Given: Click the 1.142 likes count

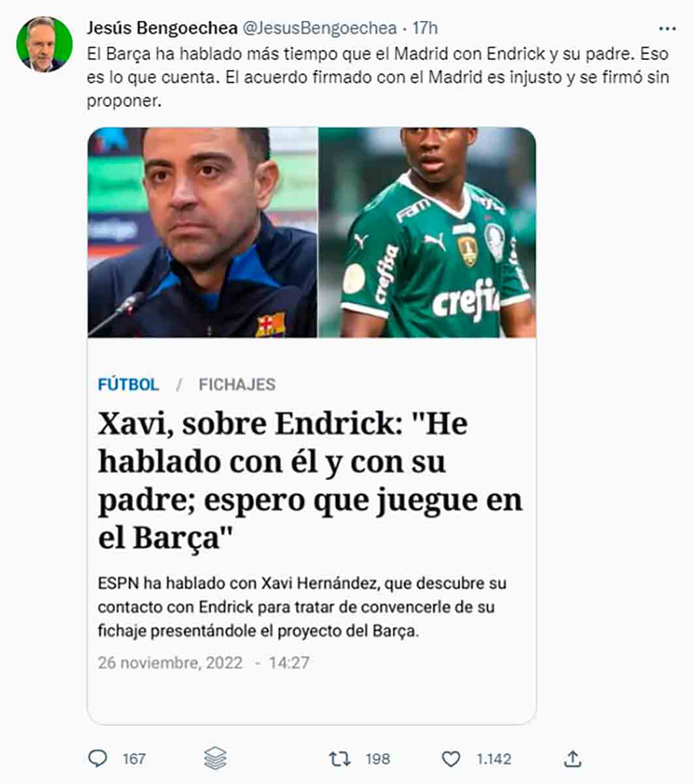Looking at the screenshot, I should tap(493, 759).
